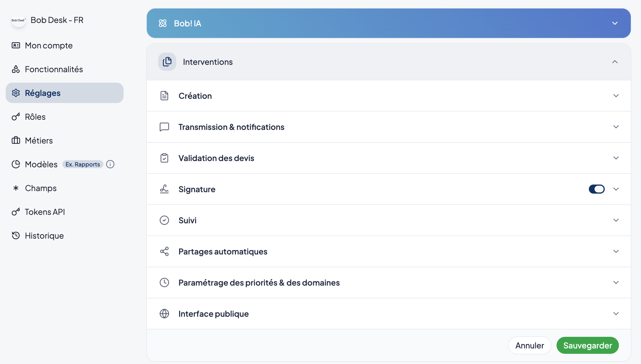Click the Création document icon

(164, 96)
